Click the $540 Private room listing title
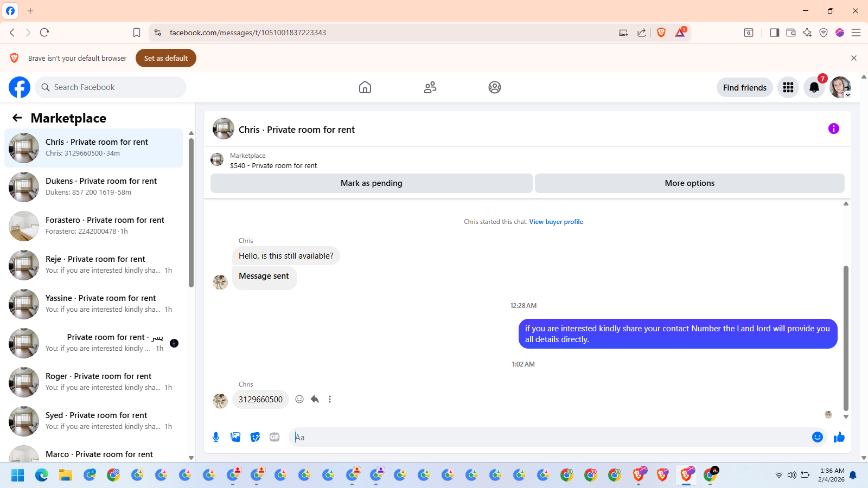The height and width of the screenshot is (488, 868). 273,166
